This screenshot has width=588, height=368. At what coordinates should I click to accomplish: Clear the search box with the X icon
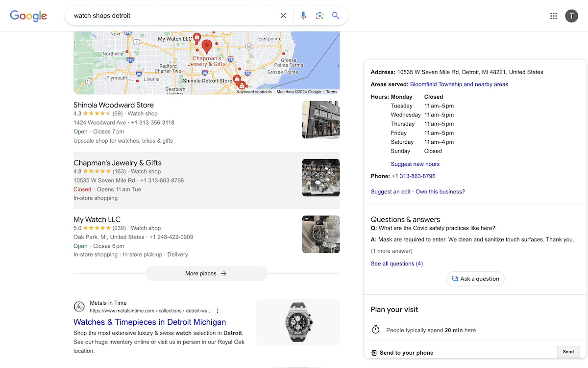click(283, 16)
